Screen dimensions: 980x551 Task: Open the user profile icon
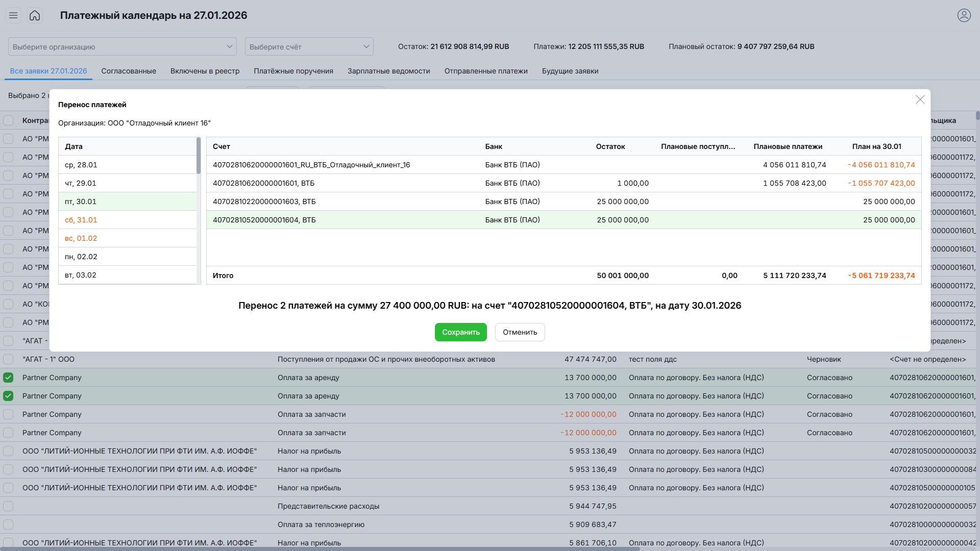coord(964,15)
